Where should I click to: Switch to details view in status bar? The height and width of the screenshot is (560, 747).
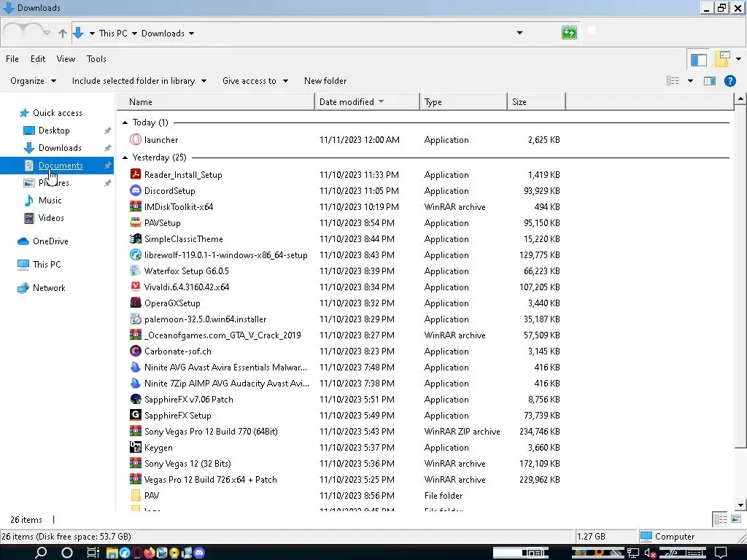click(720, 519)
